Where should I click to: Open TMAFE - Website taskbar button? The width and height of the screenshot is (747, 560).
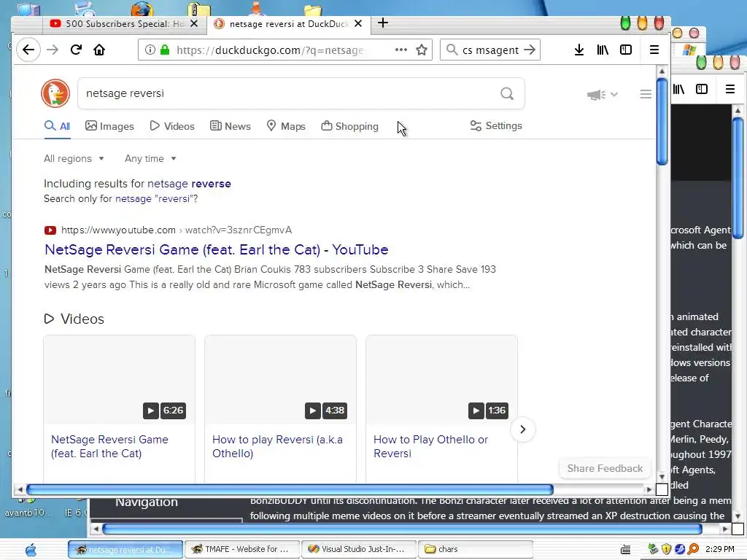(242, 550)
